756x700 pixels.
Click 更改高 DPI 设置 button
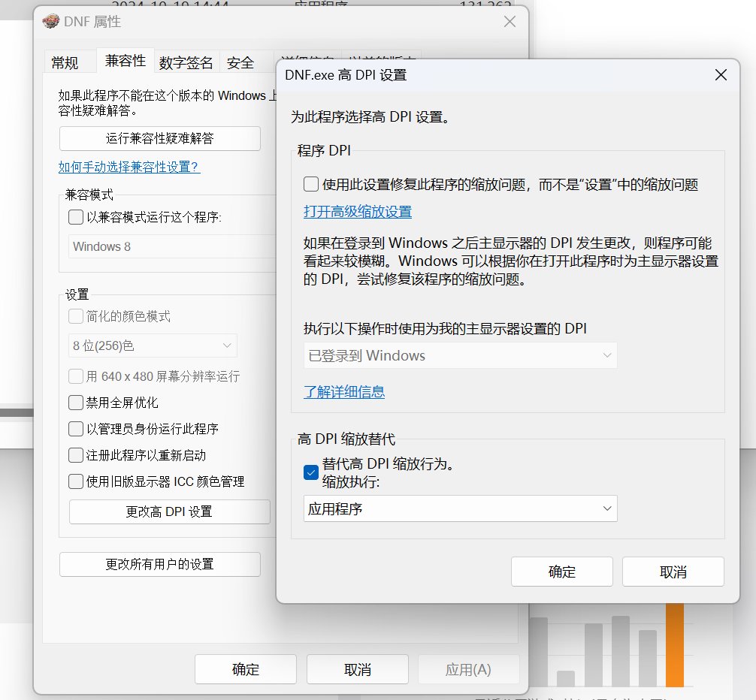170,511
